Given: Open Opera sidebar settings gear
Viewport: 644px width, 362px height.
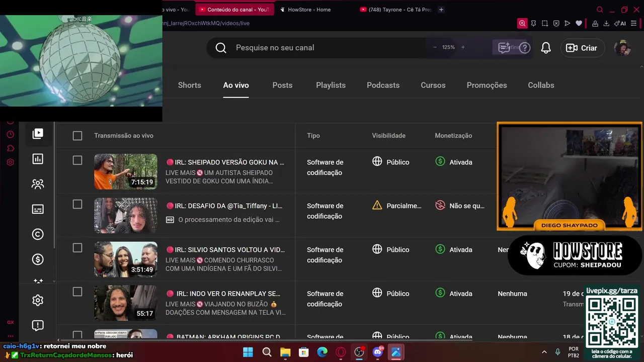Looking at the screenshot, I should (x=10, y=162).
